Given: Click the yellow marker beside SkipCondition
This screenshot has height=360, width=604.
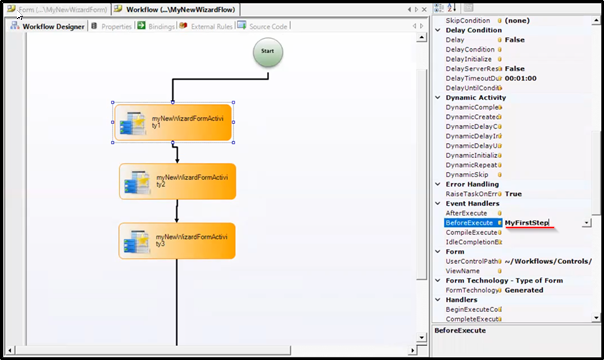Looking at the screenshot, I should coord(500,20).
